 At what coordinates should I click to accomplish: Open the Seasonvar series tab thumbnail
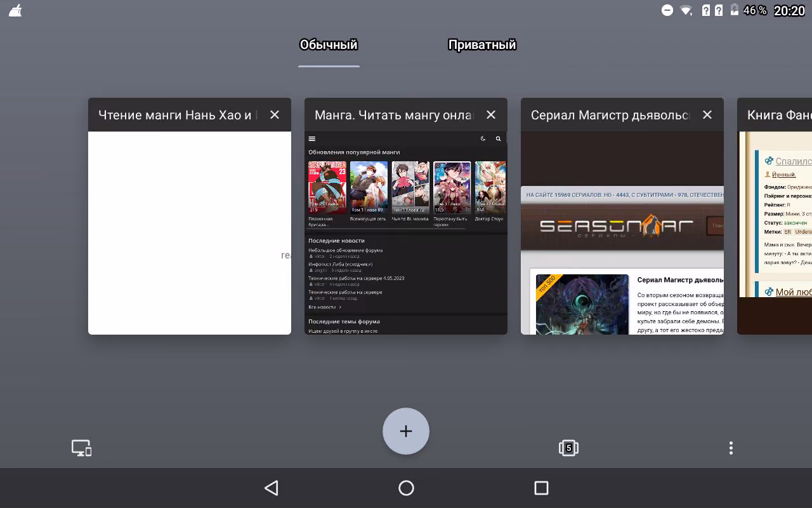(x=622, y=233)
